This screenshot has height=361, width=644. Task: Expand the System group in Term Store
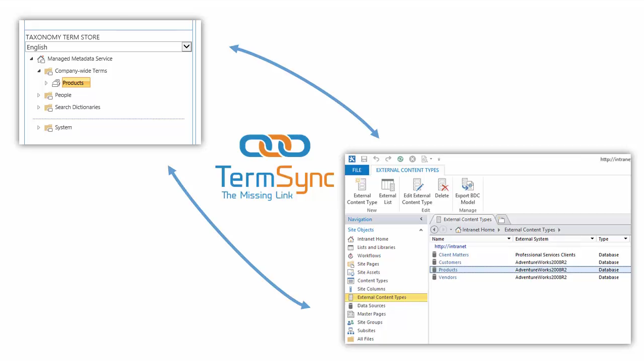[39, 127]
